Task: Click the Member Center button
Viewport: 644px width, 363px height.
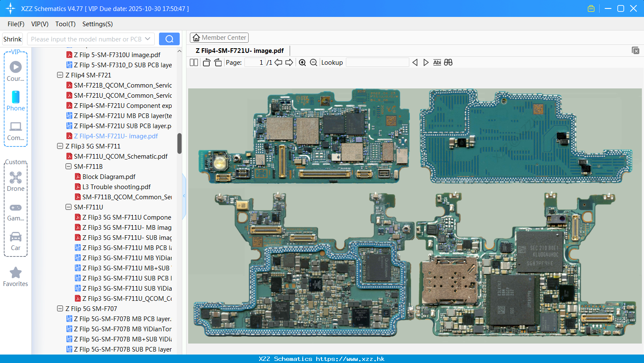Action: 219,38
